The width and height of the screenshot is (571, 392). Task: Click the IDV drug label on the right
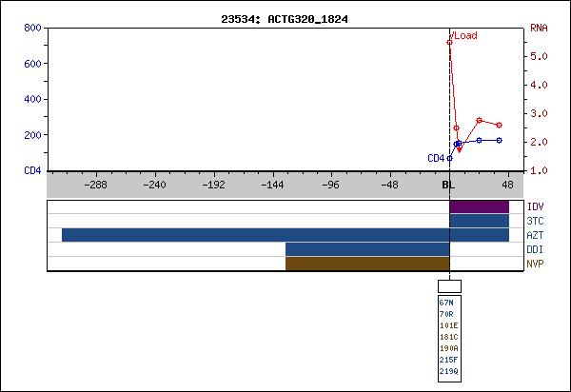pyautogui.click(x=534, y=206)
